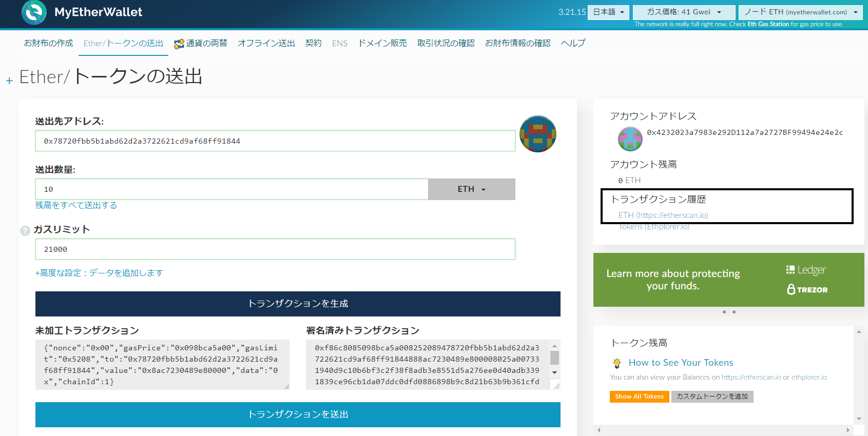The image size is (868, 436).
Task: Click the ethplorer.io balances link
Action: (x=809, y=377)
